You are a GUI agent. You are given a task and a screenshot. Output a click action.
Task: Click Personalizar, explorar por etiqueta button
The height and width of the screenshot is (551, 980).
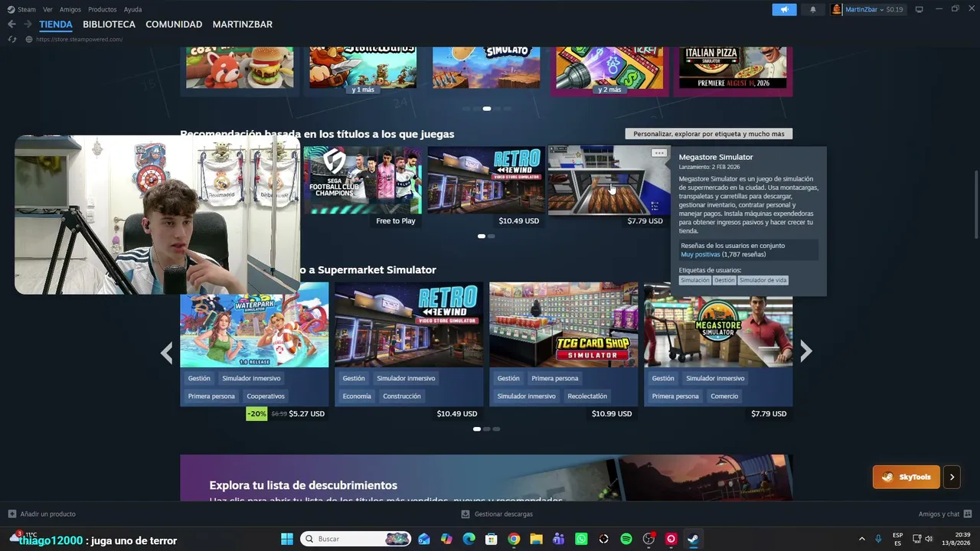tap(709, 134)
